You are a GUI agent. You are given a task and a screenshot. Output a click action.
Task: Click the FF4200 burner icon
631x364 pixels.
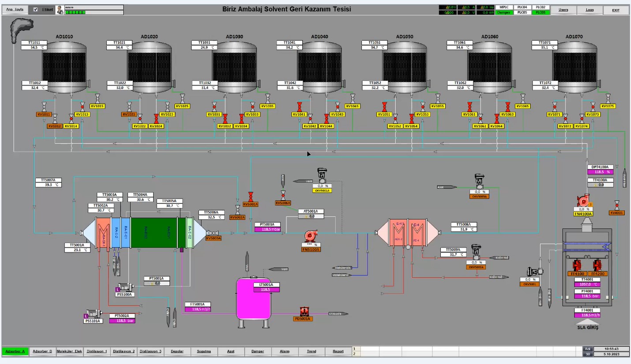click(597, 265)
